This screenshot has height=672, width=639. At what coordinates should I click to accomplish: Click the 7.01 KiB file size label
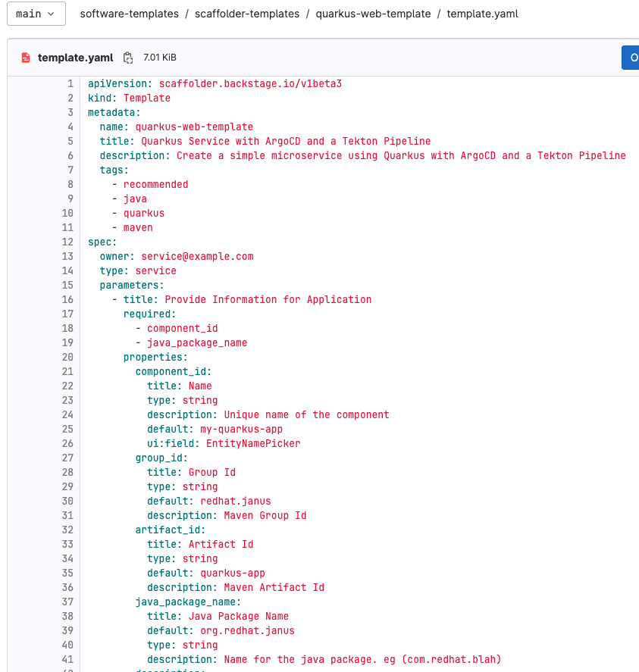160,58
